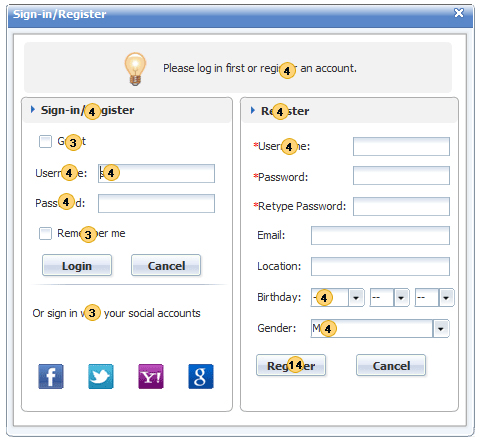Screen dimensions: 480x441
Task: Click the Login button
Action: tap(77, 265)
